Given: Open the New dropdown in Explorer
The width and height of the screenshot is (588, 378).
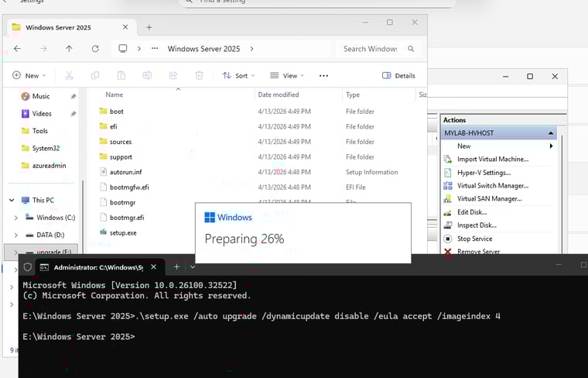Looking at the screenshot, I should click(x=29, y=75).
